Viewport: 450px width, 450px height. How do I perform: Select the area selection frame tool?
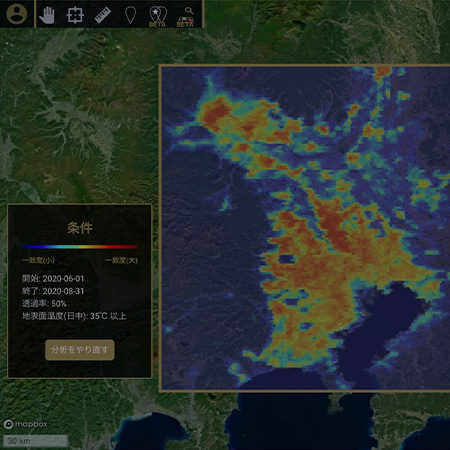click(x=75, y=15)
